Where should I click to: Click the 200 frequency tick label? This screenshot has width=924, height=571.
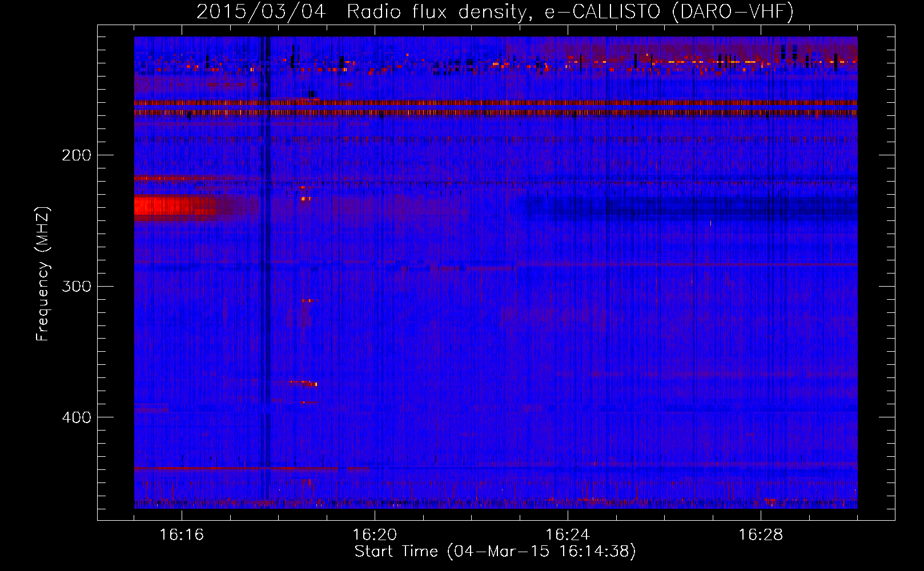(x=77, y=155)
